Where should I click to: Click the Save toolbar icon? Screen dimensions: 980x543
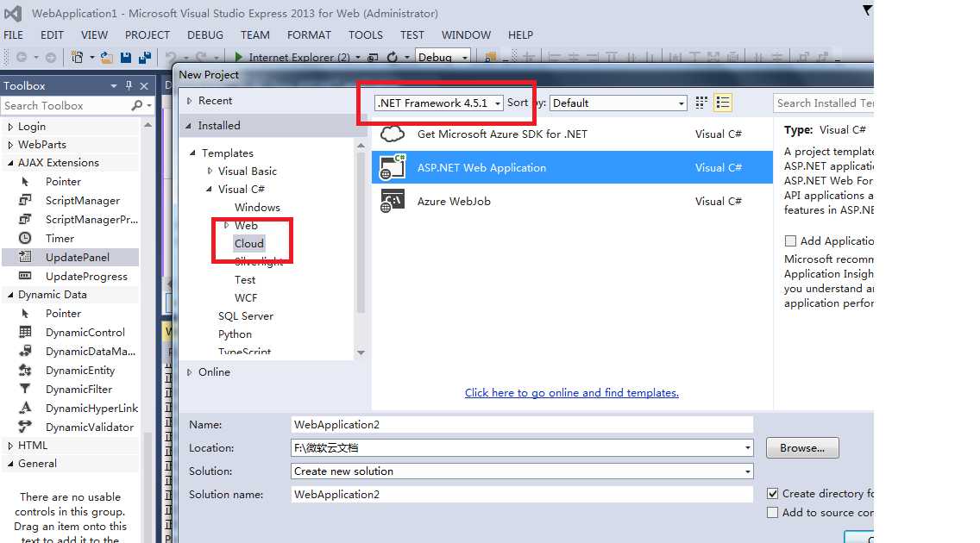[126, 58]
